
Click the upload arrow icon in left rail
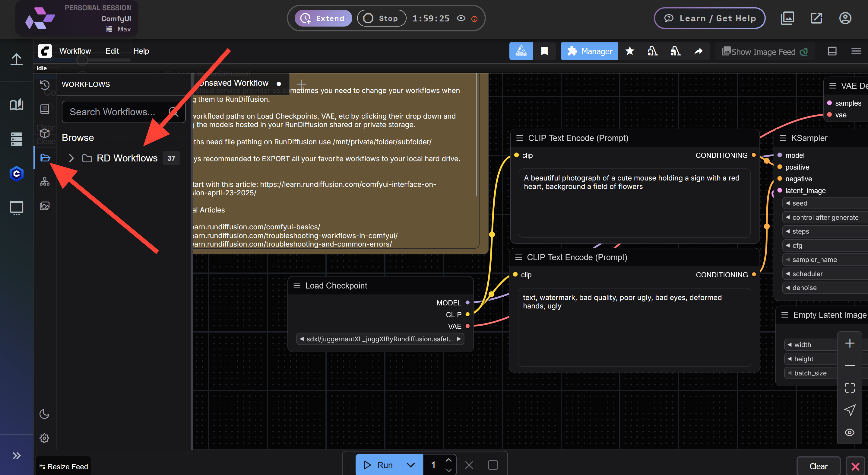click(16, 59)
